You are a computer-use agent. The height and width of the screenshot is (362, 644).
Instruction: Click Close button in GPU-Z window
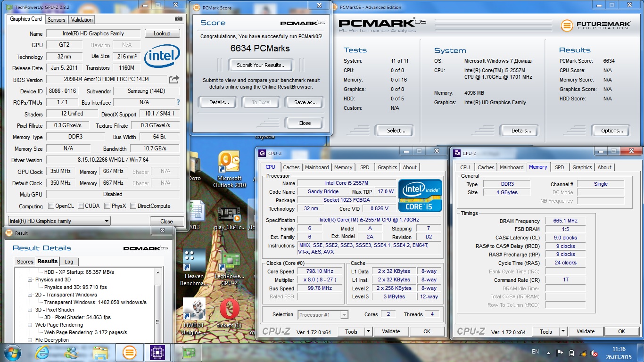(x=166, y=221)
